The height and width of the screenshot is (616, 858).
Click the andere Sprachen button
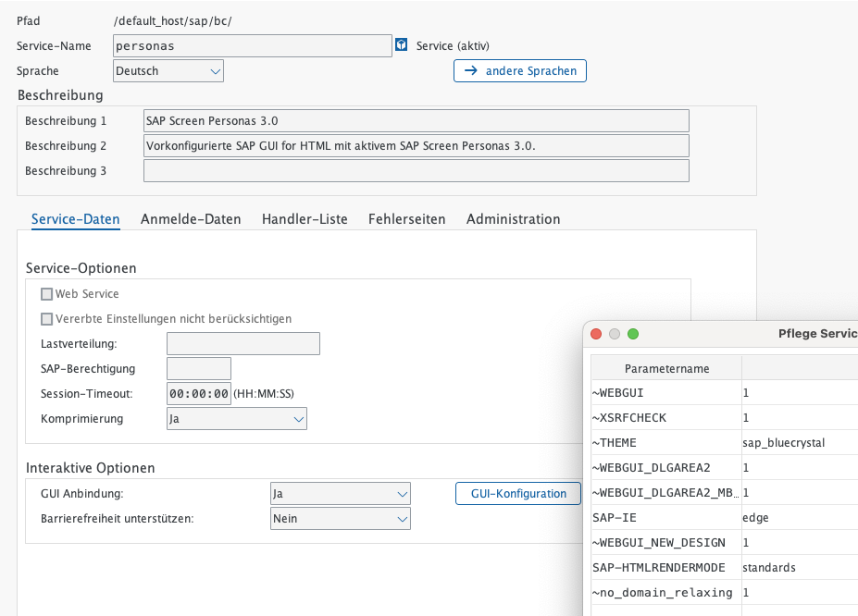519,71
